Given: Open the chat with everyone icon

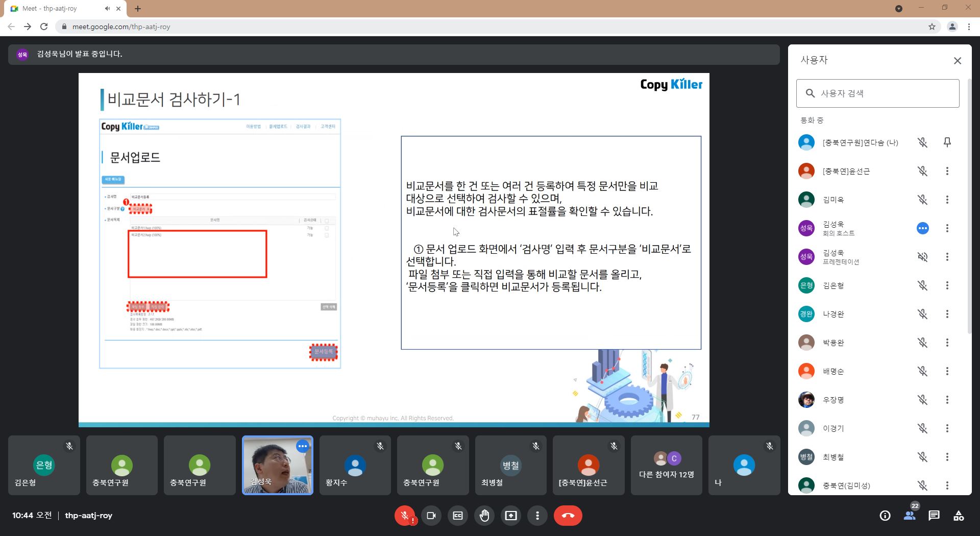Looking at the screenshot, I should 934,516.
